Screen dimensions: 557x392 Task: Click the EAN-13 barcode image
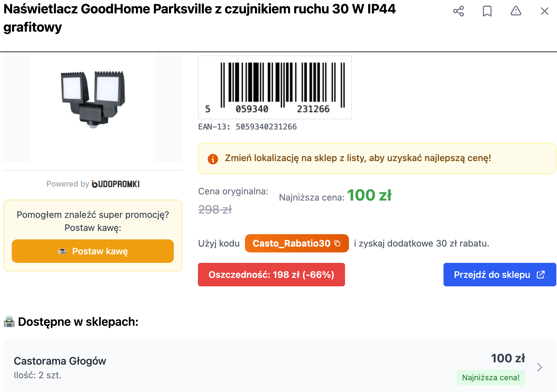[275, 87]
